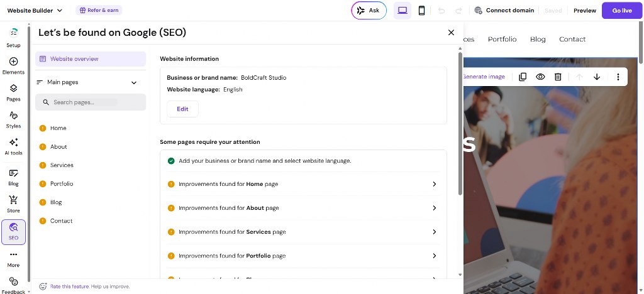Expand improvements for Portfolio page
The image size is (644, 294).
[x=303, y=256]
